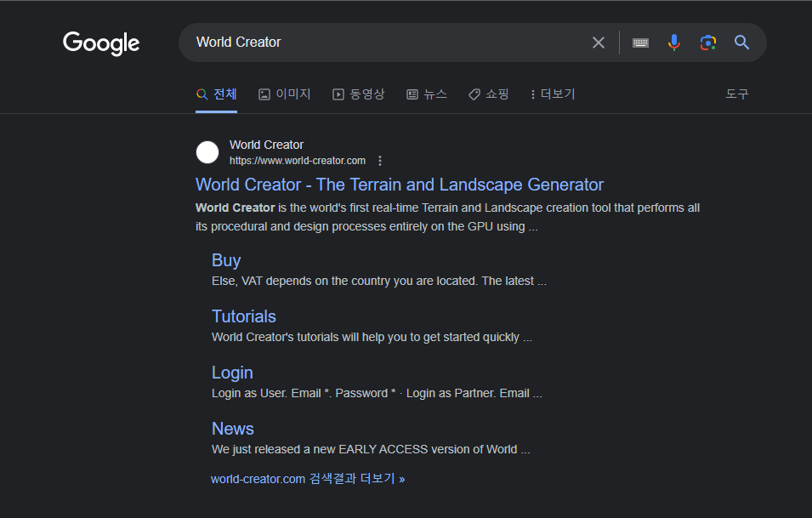Click the 'World Creator' site name above the URL
Image resolution: width=812 pixels, height=518 pixels.
tap(266, 145)
